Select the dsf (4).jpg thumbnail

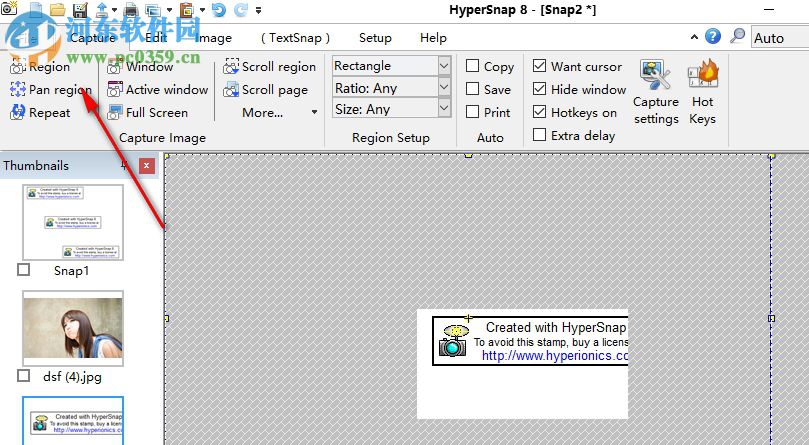coord(73,328)
